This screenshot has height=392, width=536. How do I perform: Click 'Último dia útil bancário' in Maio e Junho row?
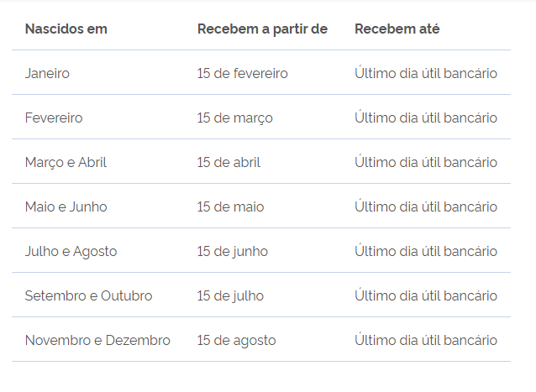point(425,207)
